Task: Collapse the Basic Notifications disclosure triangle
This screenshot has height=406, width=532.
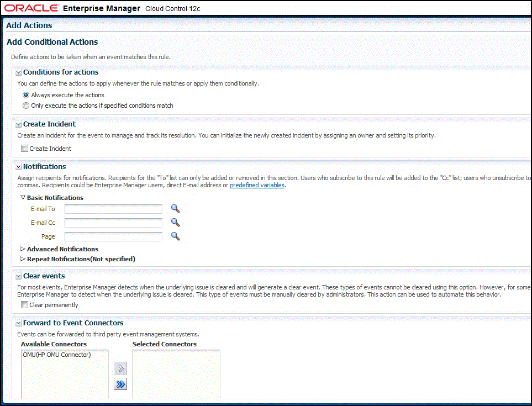Action: (x=22, y=197)
